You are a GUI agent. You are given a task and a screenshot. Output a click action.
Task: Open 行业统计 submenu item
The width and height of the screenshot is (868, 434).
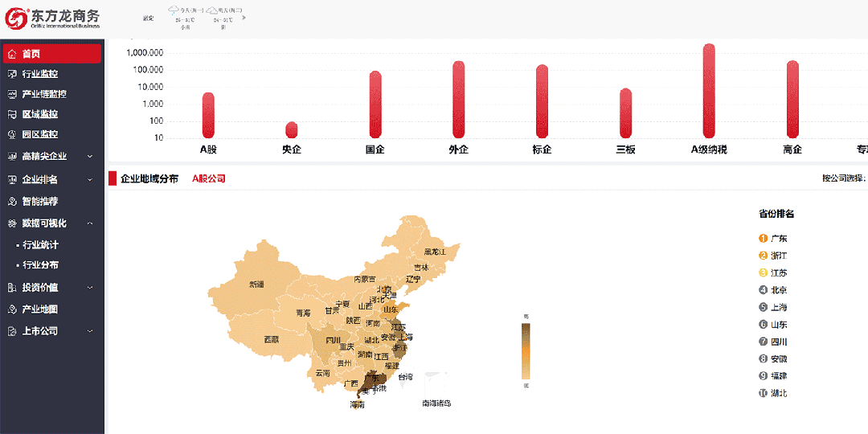(40, 245)
